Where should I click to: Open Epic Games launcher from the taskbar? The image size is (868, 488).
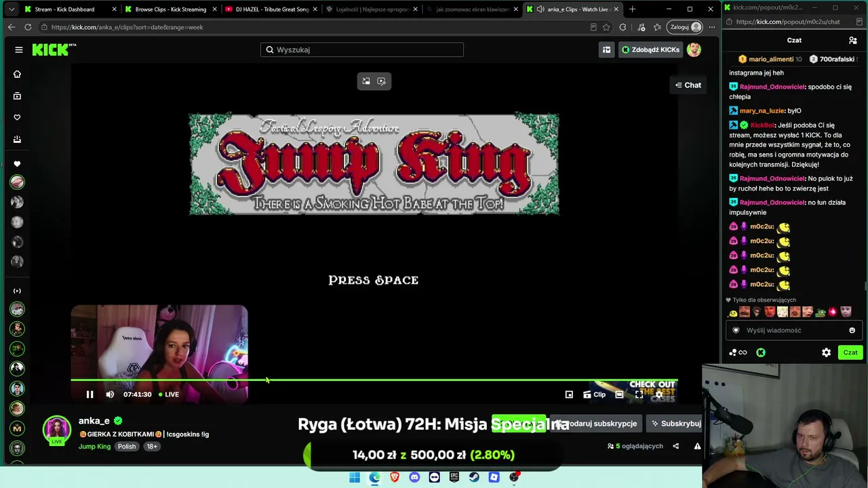point(454,477)
